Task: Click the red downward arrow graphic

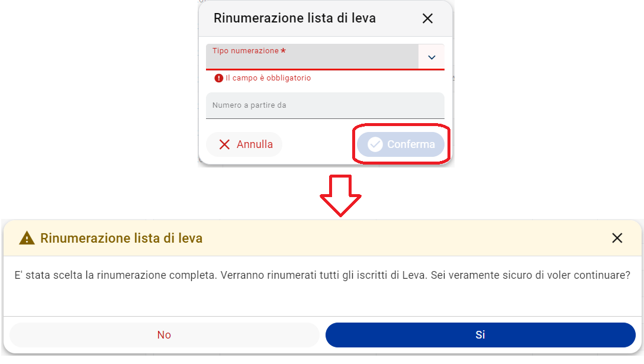Action: tap(340, 195)
